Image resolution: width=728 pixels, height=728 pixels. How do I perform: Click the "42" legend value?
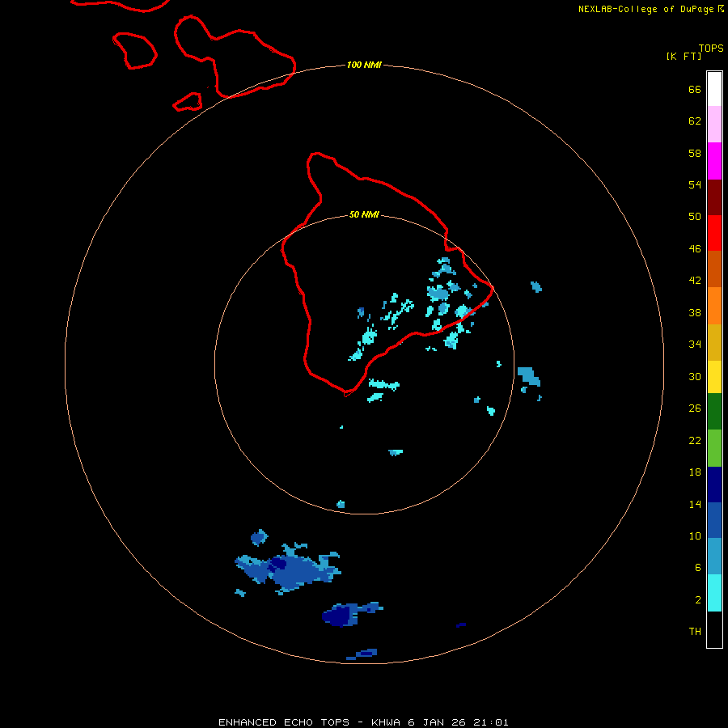pyautogui.click(x=695, y=281)
